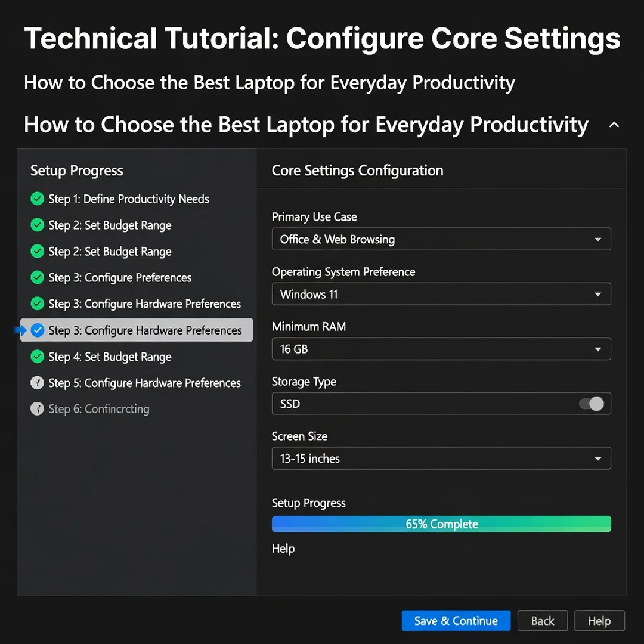Click the Minimum RAM label
The image size is (644, 644).
click(x=309, y=327)
